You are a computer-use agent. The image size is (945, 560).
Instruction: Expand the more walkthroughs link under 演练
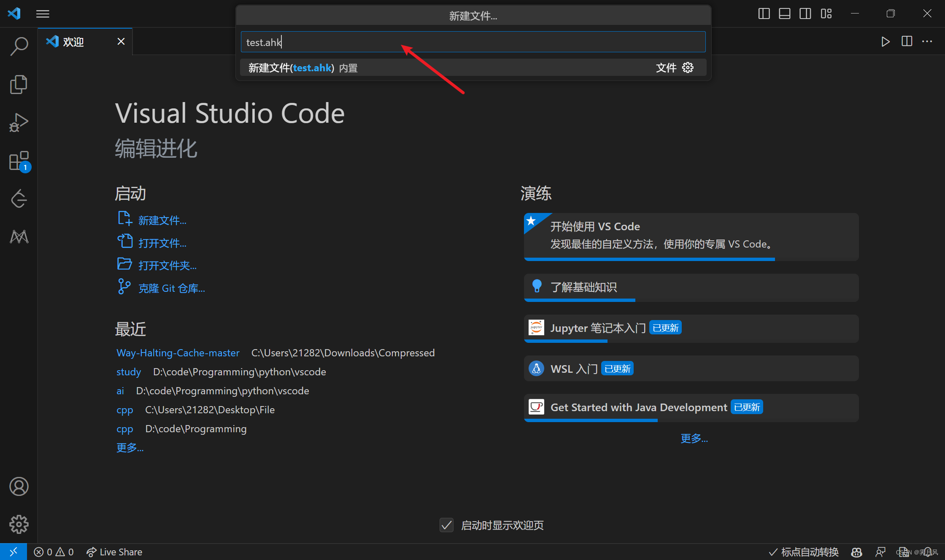point(694,439)
